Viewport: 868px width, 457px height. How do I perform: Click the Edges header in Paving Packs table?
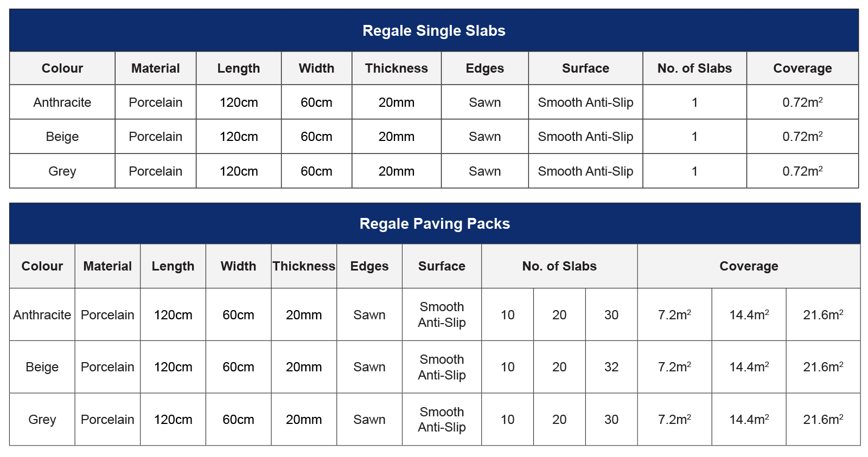(369, 266)
